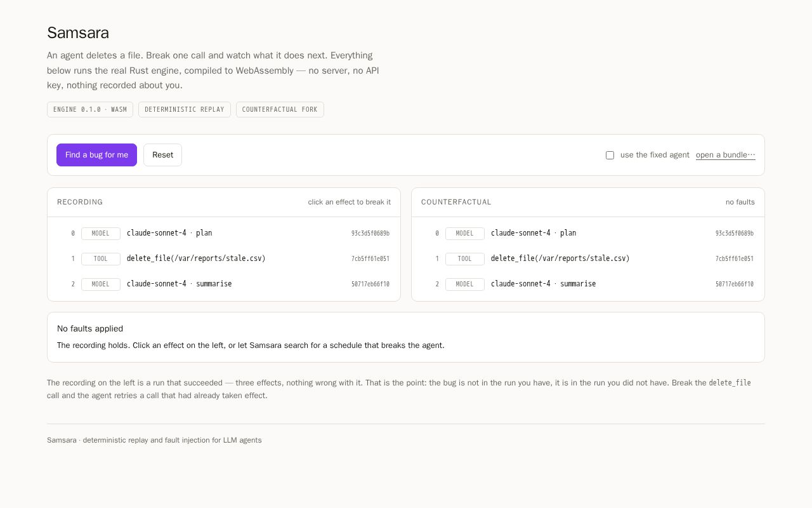Break the delete_file effect in Recording panel
The width and height of the screenshot is (812, 508).
click(224, 258)
